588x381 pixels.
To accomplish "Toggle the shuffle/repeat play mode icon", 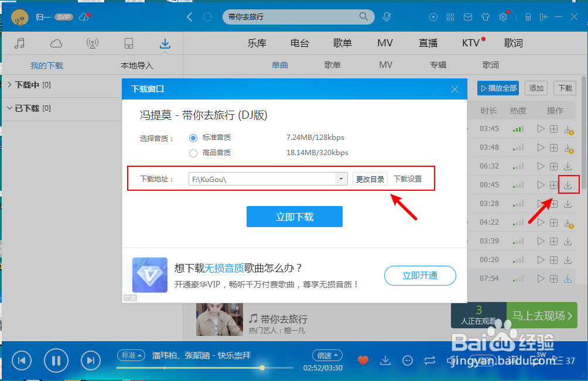I will click(x=430, y=361).
